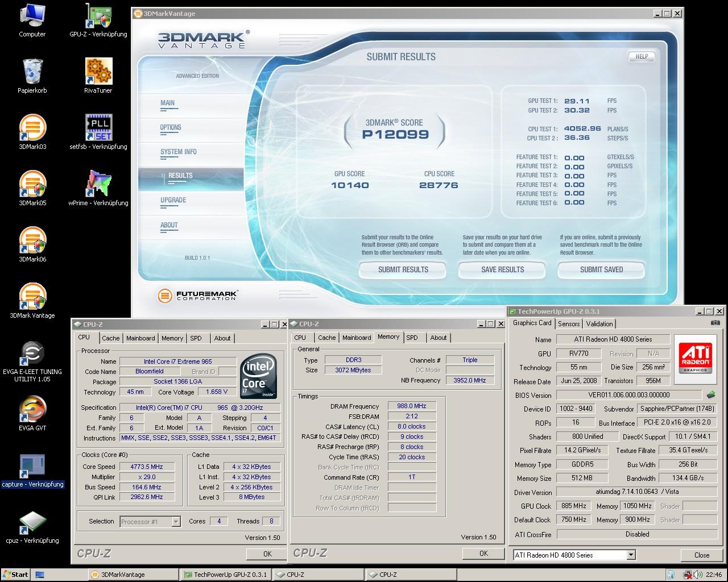728x582 pixels.
Task: Click the ATI CrossFire 'Disabled' field
Action: click(x=637, y=534)
